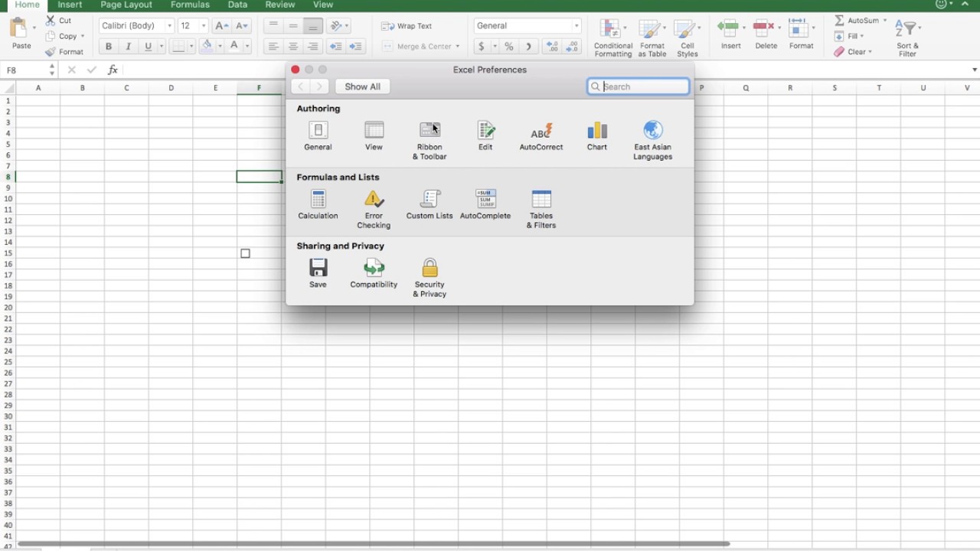
Task: Switch to Review ribbon tab
Action: coord(280,5)
